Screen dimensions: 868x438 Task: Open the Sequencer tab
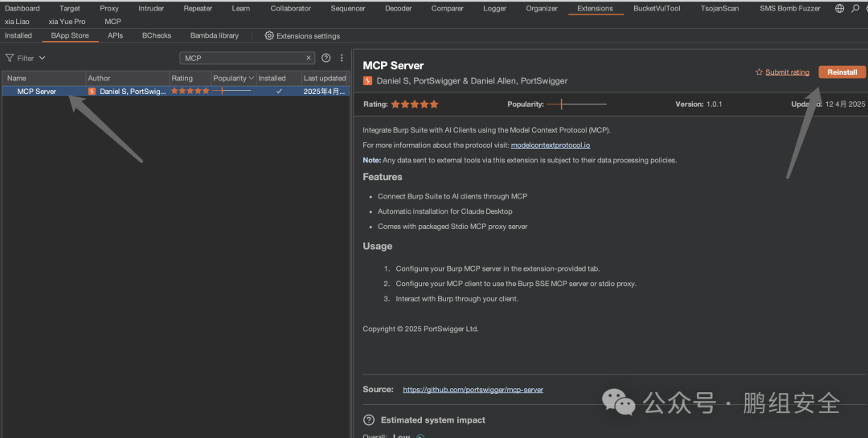coord(348,8)
